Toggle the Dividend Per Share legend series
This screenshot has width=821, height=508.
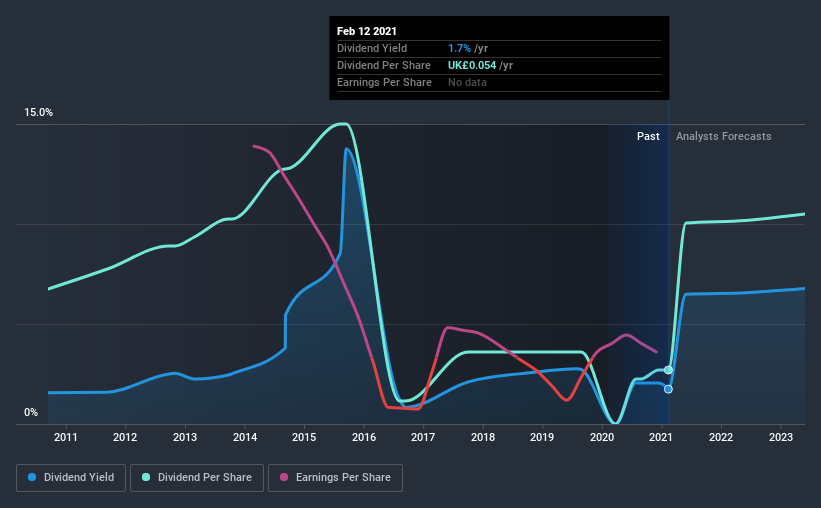[197, 478]
